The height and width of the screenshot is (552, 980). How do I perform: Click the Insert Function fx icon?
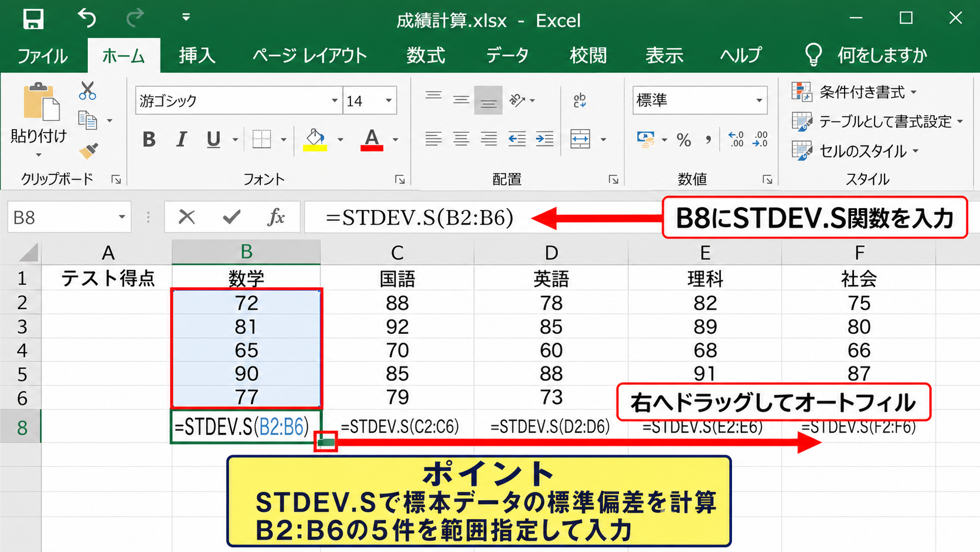[x=275, y=217]
